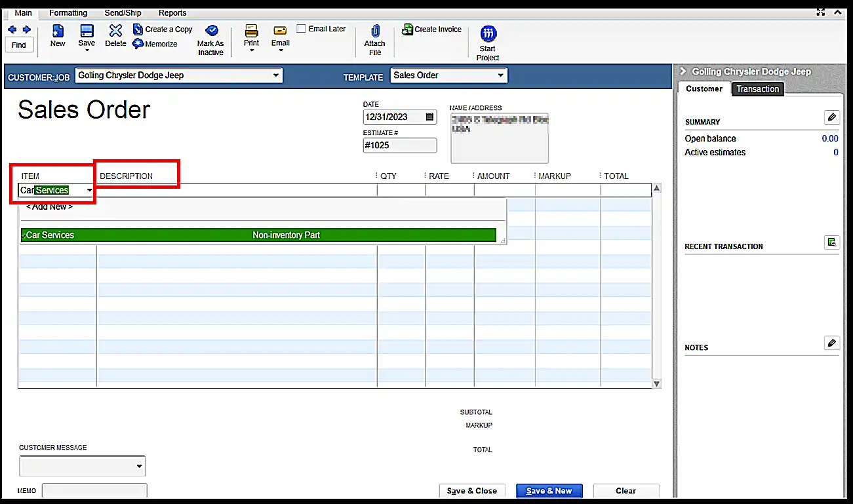Click the Estimate # field
Viewport: 853px width, 504px height.
coord(400,145)
